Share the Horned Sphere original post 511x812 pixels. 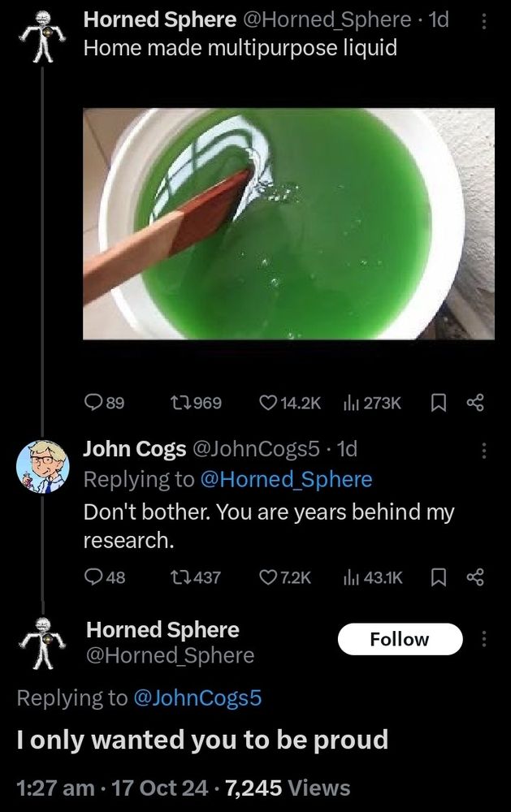(x=475, y=404)
